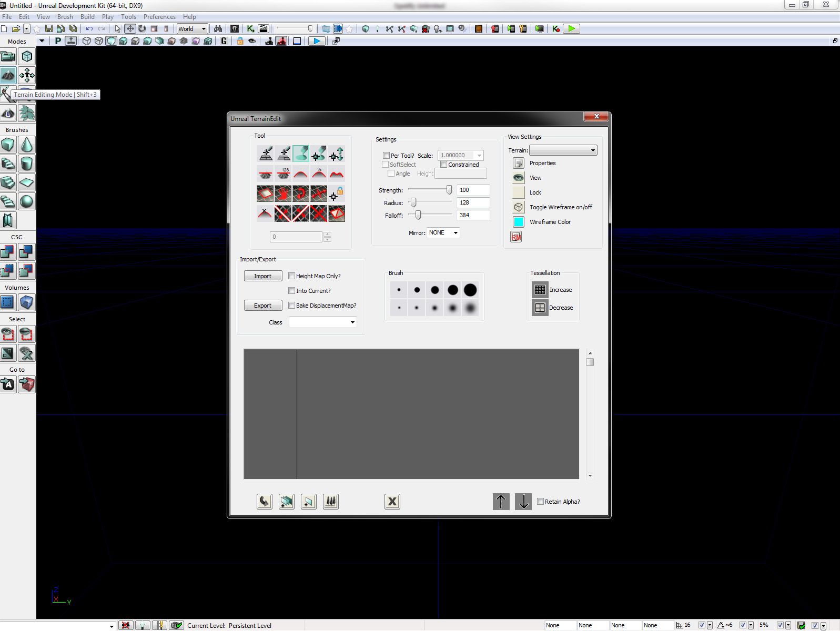This screenshot has width=840, height=631.
Task: Open the Mirror NONE dropdown
Action: tap(443, 233)
